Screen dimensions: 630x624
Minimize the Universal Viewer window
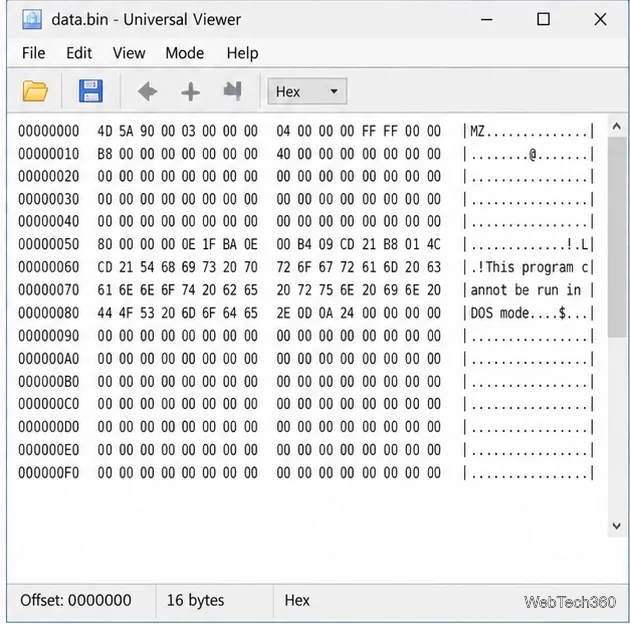click(487, 19)
